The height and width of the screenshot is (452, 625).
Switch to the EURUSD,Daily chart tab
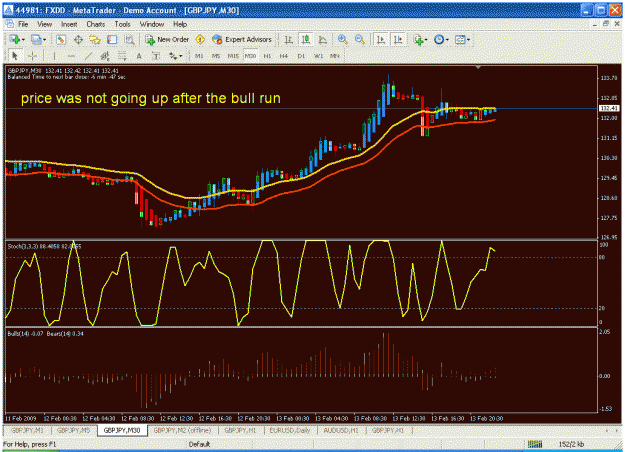[x=290, y=430]
